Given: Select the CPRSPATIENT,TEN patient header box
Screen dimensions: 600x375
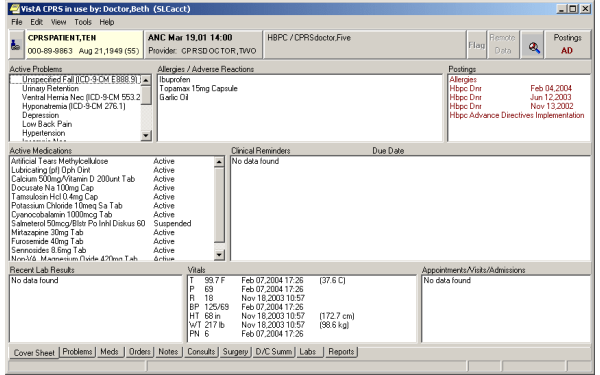Looking at the screenshot, I should tap(84, 45).
